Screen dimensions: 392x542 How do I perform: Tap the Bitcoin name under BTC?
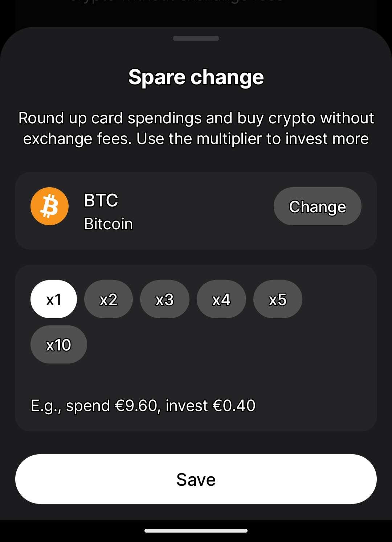point(109,224)
